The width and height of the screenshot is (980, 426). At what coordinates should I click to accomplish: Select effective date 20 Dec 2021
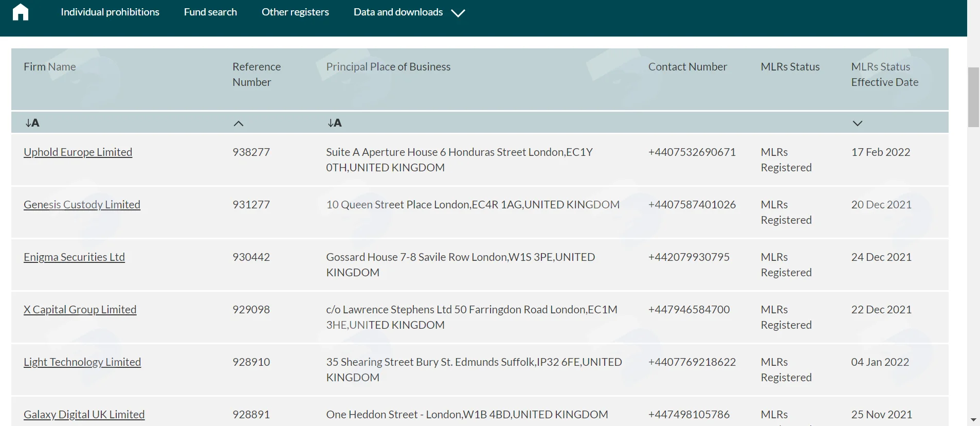click(881, 205)
